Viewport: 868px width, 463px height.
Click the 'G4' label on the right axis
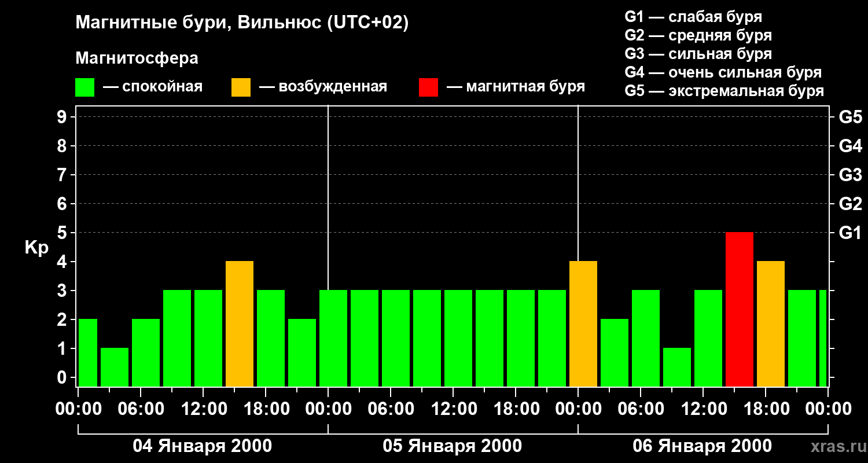(x=850, y=146)
